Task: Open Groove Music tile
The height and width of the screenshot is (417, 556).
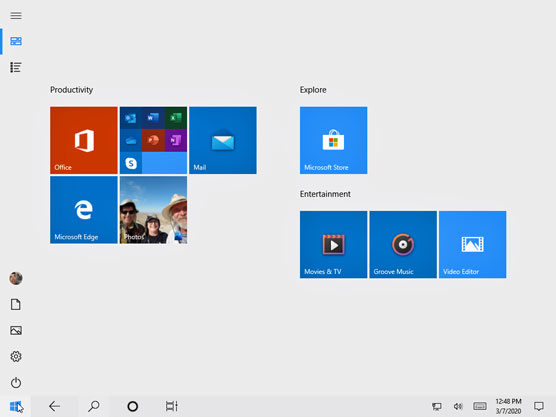Action: point(403,244)
